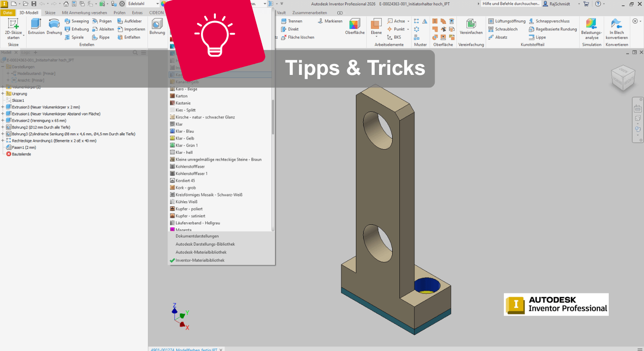Screen dimensions: 644x351
Task: Switch to the Zusammenarbeiten tab
Action: tap(310, 13)
